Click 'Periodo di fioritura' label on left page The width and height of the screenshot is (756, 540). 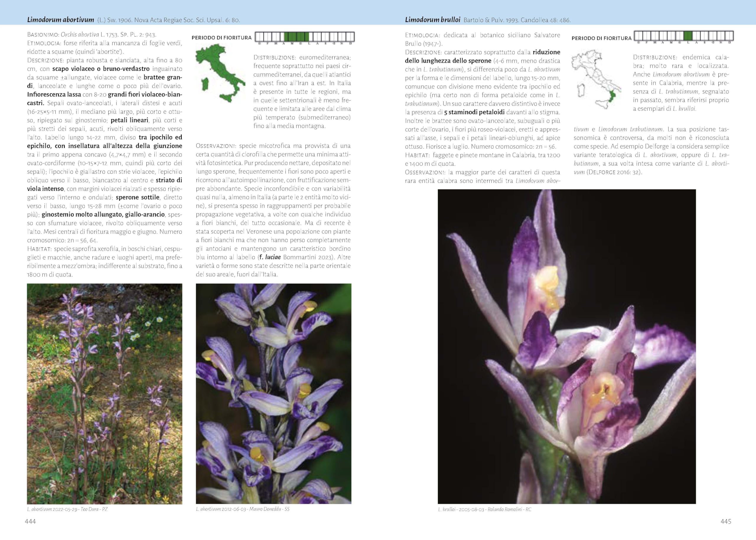221,37
